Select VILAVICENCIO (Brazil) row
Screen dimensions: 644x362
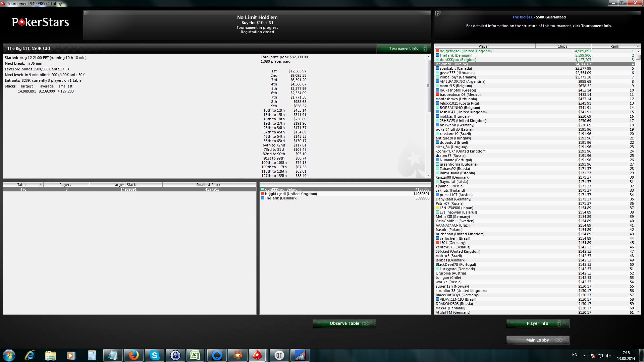click(535, 299)
